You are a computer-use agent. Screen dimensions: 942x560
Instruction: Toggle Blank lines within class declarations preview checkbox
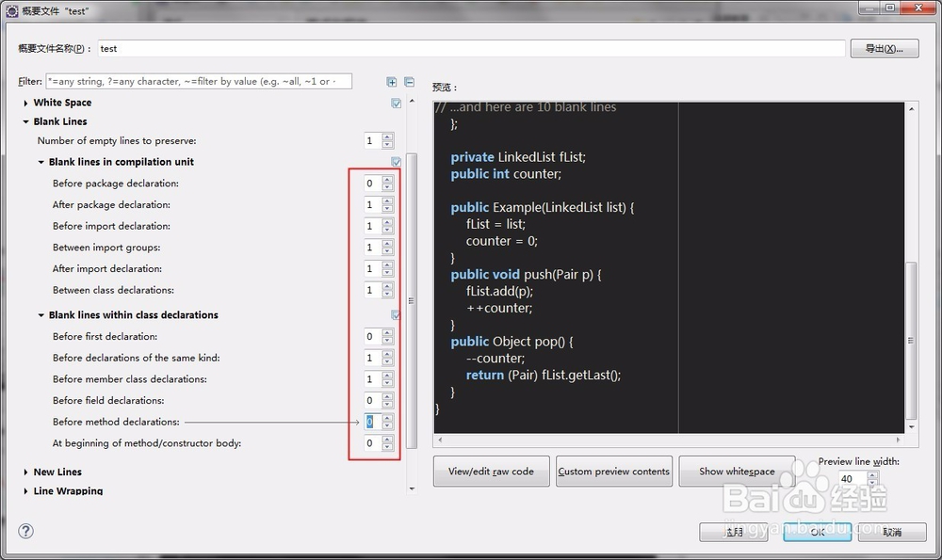396,314
